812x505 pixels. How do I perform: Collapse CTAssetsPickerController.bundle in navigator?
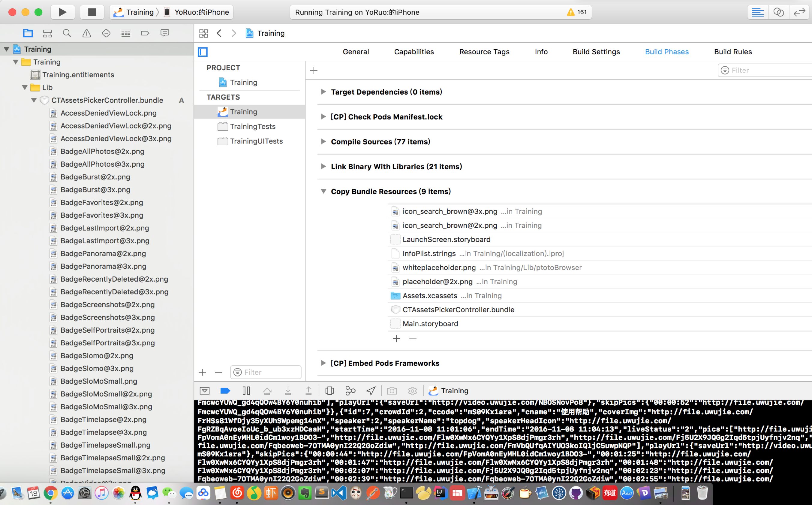click(x=34, y=100)
